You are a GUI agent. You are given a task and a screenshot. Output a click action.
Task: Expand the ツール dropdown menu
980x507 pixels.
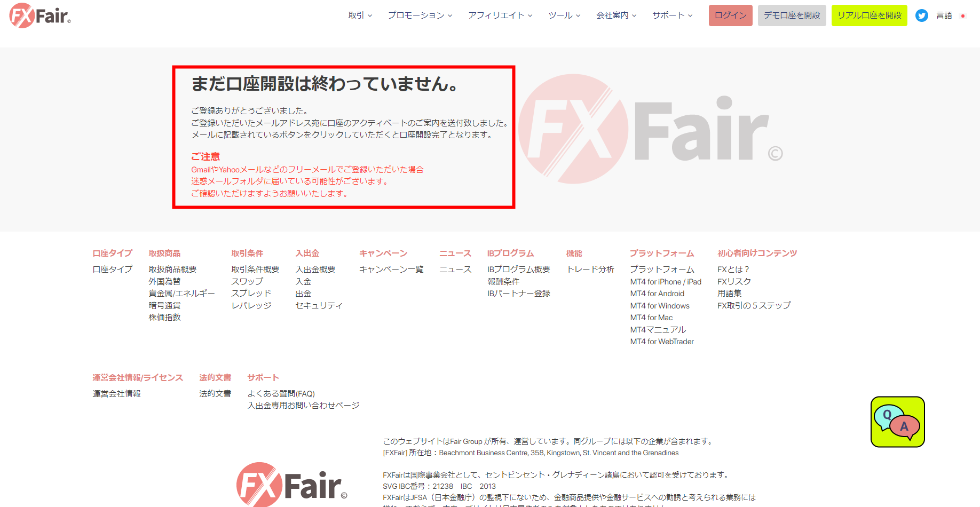pyautogui.click(x=564, y=15)
